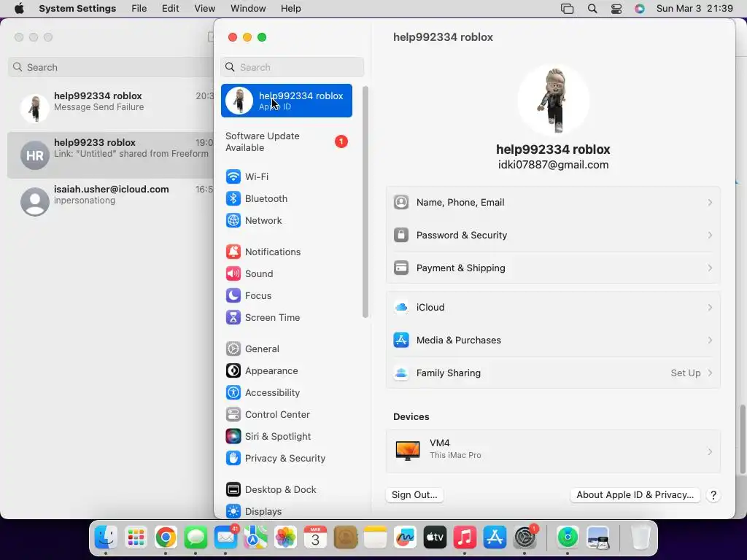Set Up Family Sharing
The height and width of the screenshot is (560, 747).
[553, 373]
